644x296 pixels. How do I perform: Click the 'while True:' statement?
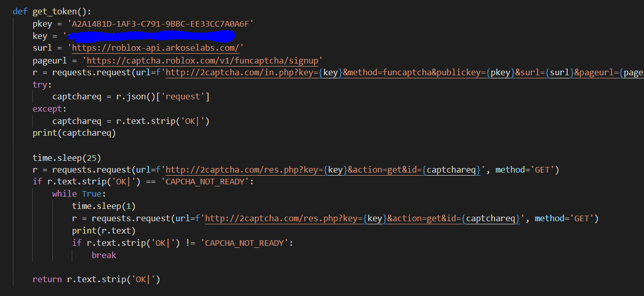[x=79, y=194]
